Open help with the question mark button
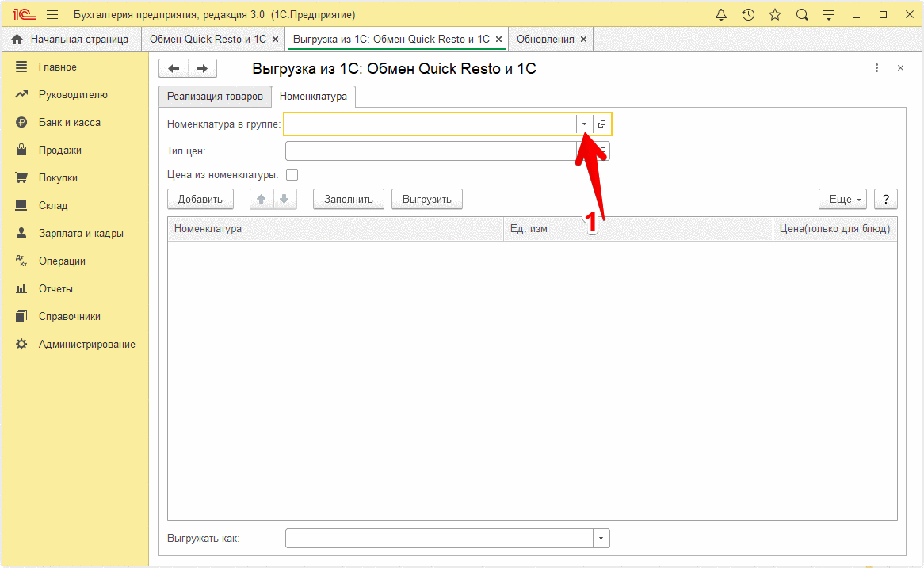Image resolution: width=924 pixels, height=568 pixels. pyautogui.click(x=886, y=199)
